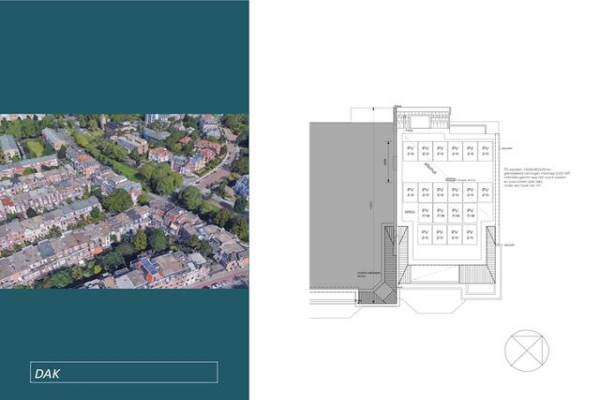Select the rightmost PV panel in top row
Image resolution: width=600 pixels, height=400 pixels.
(x=485, y=151)
